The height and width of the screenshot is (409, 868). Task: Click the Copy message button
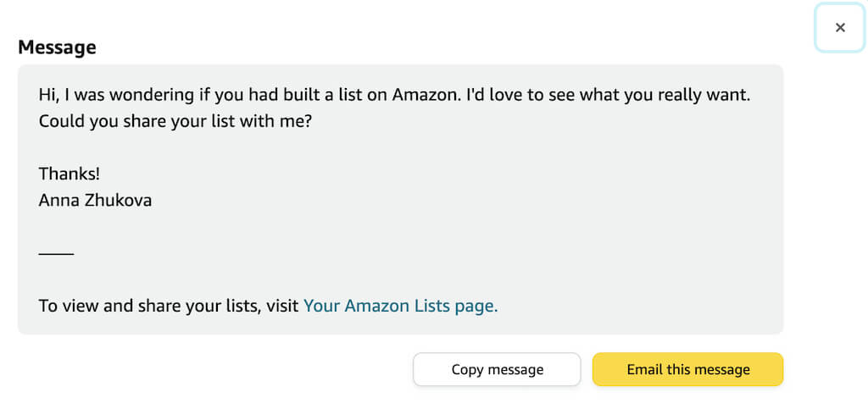click(x=497, y=369)
